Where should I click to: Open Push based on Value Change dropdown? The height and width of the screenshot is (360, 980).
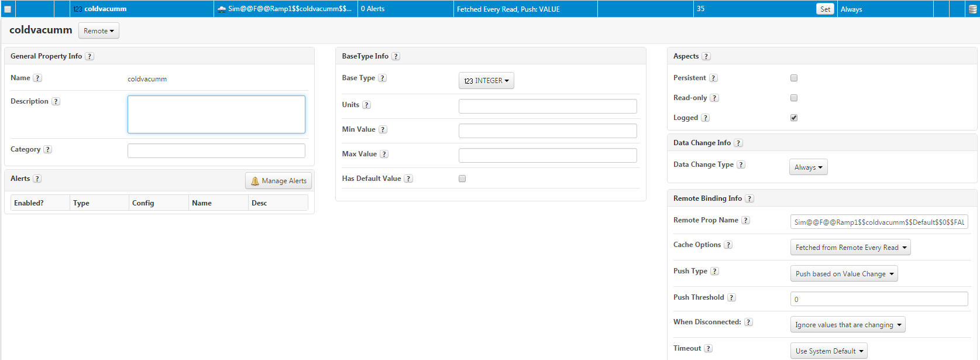[844, 274]
